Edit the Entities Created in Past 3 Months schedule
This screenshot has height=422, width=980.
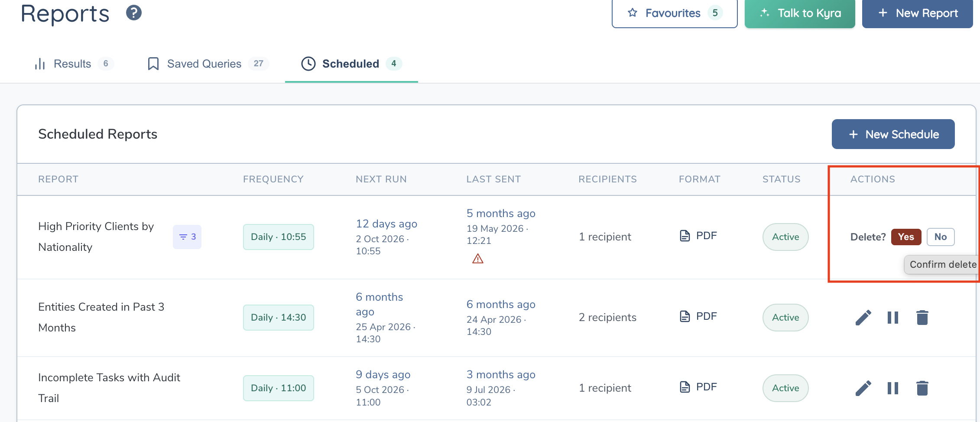point(863,318)
